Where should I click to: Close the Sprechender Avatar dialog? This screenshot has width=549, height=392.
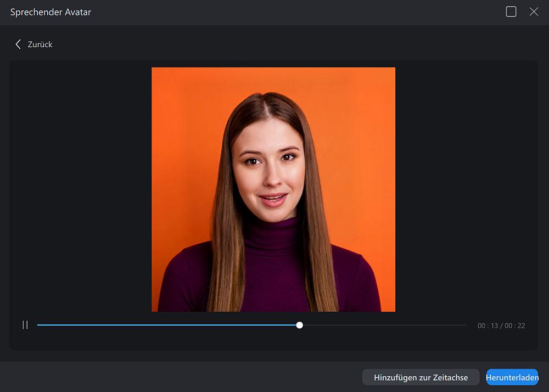[x=534, y=12]
